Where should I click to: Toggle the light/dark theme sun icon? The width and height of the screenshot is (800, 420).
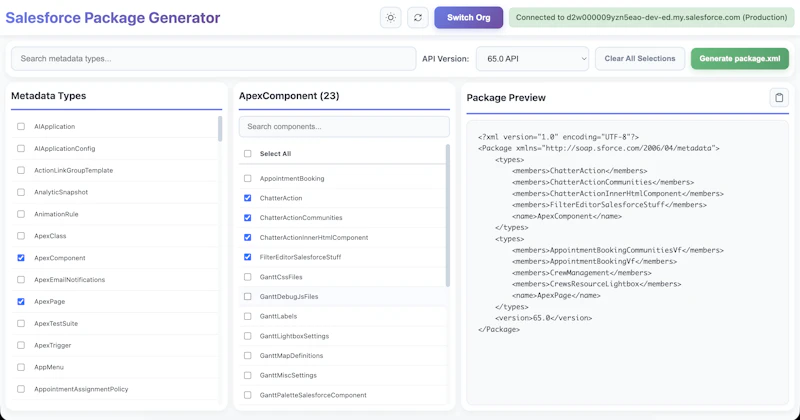click(x=391, y=17)
